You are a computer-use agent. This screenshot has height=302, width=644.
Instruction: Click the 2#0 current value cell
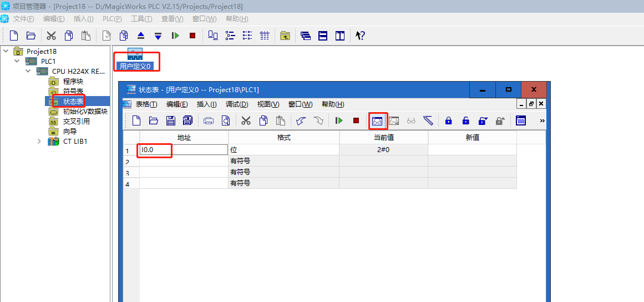click(x=384, y=150)
